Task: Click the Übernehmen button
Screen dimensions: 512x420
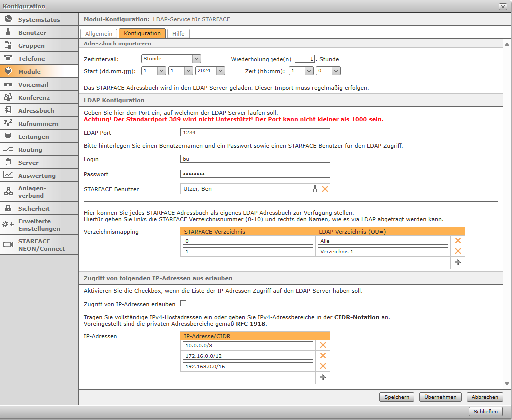Action: coord(440,397)
